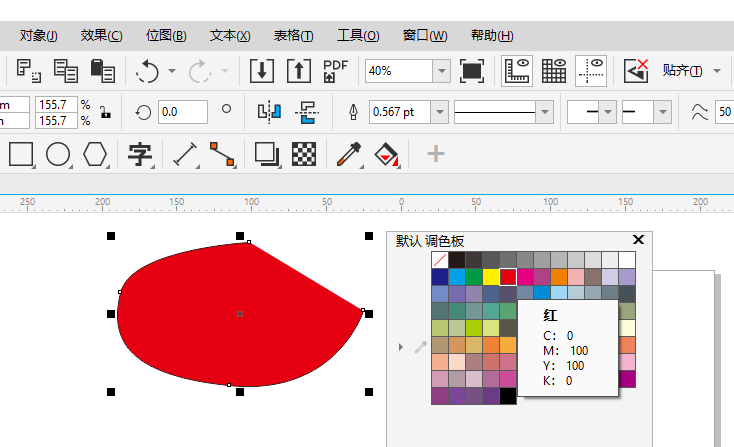Click the Copy icon in the toolbar
Screen dimensions: 734x447
[66, 71]
